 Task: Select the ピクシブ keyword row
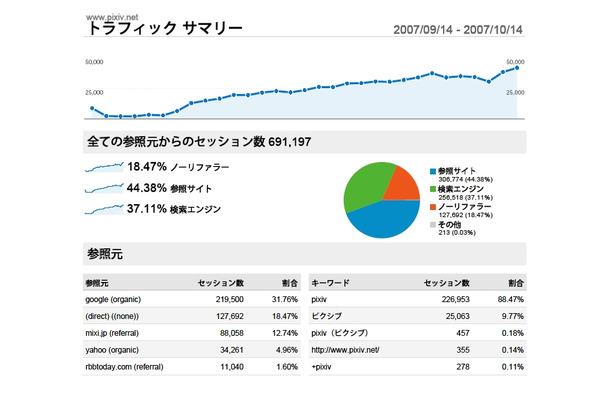[x=417, y=316]
